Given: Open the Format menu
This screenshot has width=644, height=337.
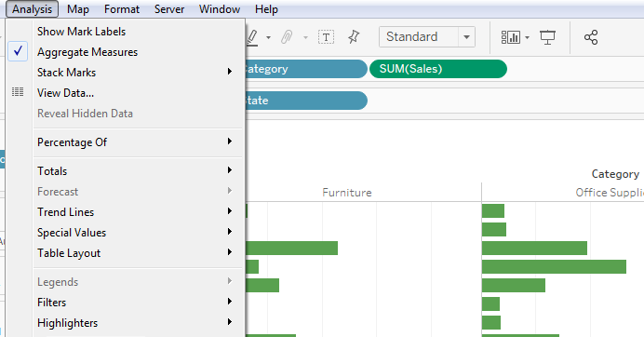Looking at the screenshot, I should click(122, 9).
